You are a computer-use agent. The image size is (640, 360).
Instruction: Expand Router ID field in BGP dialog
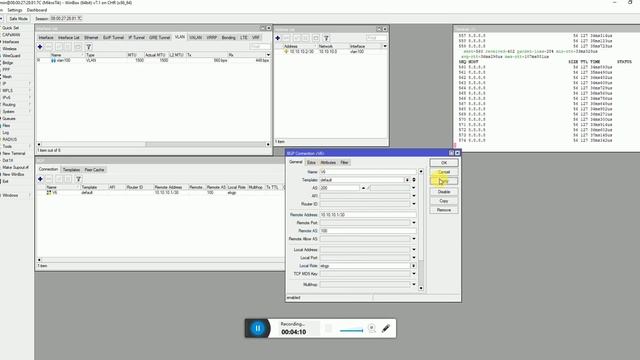pos(413,204)
